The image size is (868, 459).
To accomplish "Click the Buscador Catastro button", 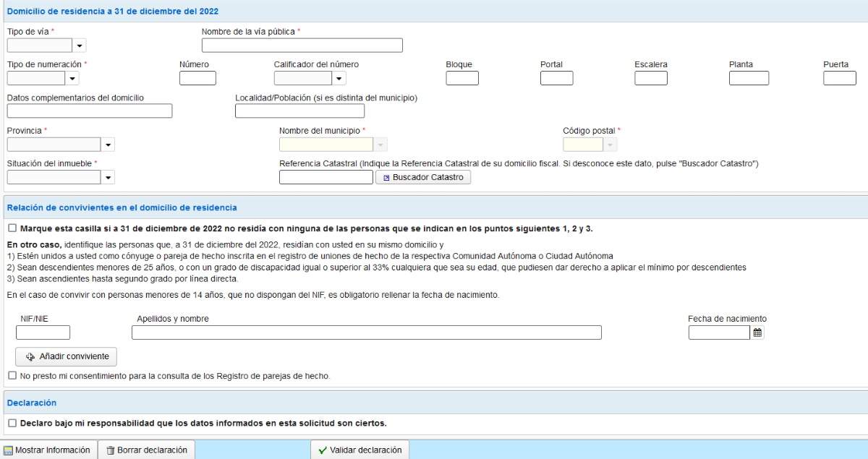I will pyautogui.click(x=423, y=177).
